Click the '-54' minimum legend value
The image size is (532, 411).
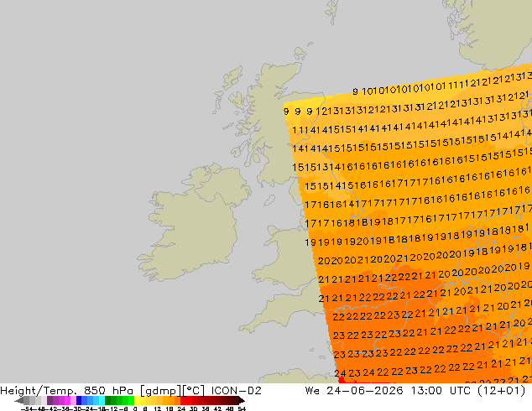click(27, 408)
